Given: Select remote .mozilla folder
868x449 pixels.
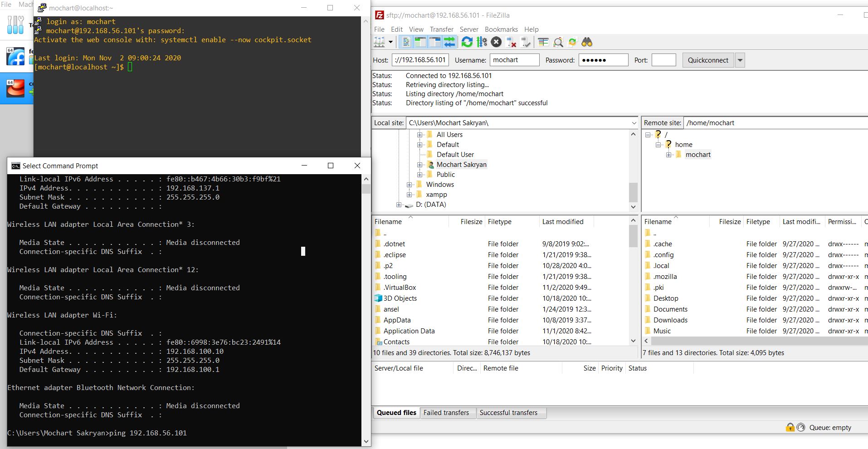Looking at the screenshot, I should click(755, 277).
